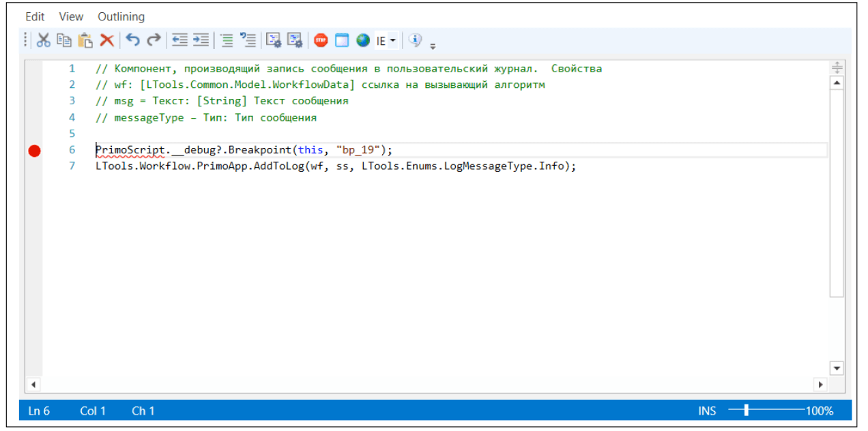This screenshot has width=868, height=431.
Task: Decrease the line indent
Action: (x=179, y=40)
